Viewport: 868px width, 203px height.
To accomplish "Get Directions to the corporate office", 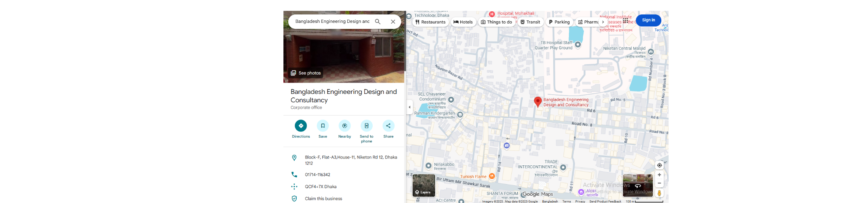I will pyautogui.click(x=301, y=129).
